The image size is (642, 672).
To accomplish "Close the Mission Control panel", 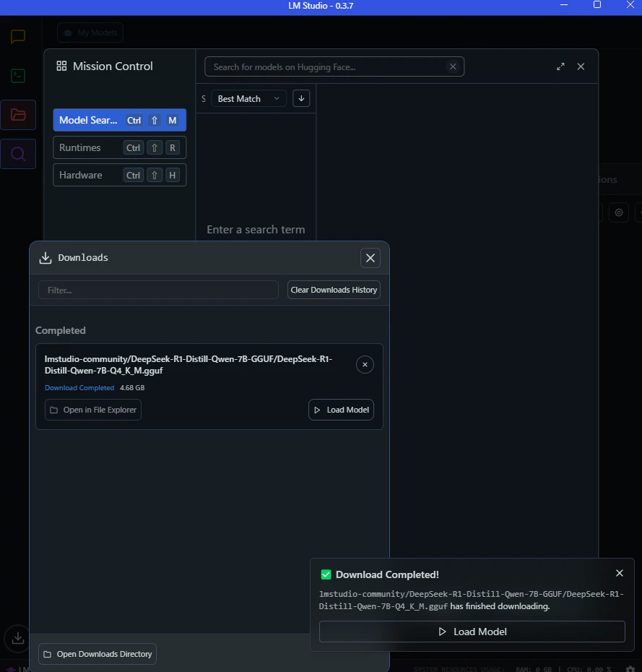I will pos(581,66).
